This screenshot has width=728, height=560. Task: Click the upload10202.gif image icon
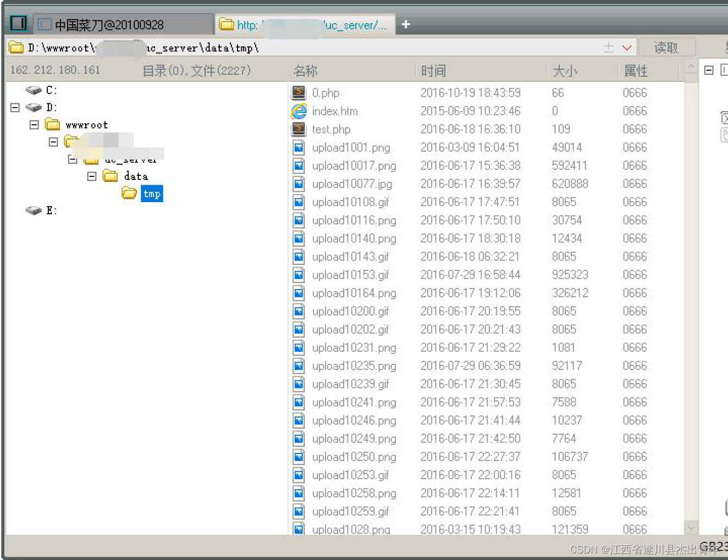[x=299, y=329]
